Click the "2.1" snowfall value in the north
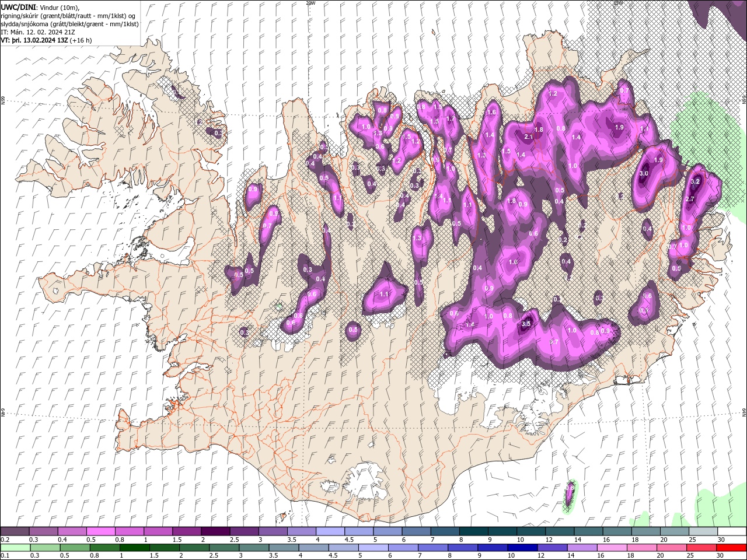The width and height of the screenshot is (747, 560). [x=529, y=136]
